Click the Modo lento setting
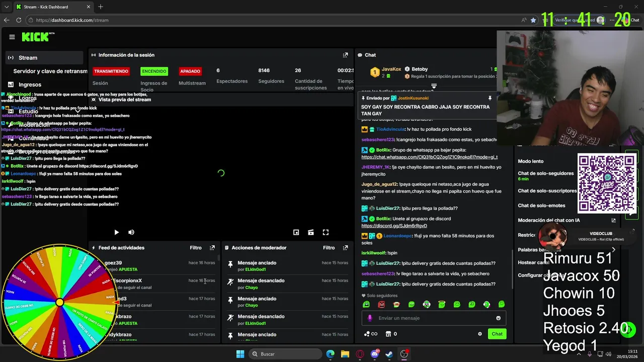 [531, 161]
